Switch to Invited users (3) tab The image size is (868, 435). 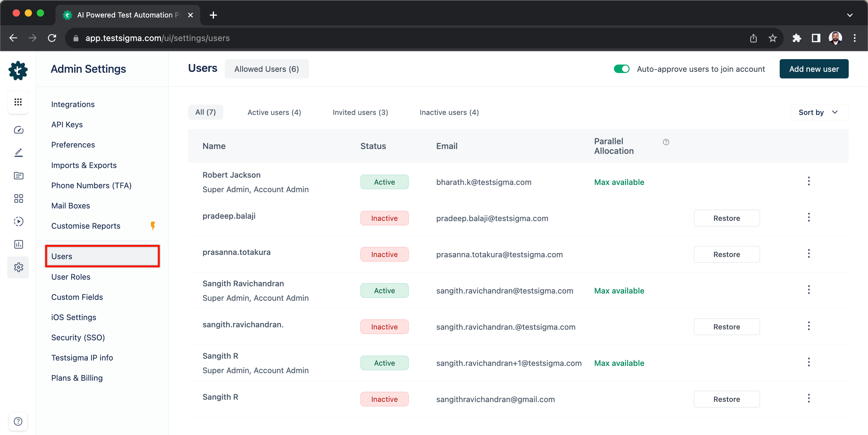[x=360, y=112]
